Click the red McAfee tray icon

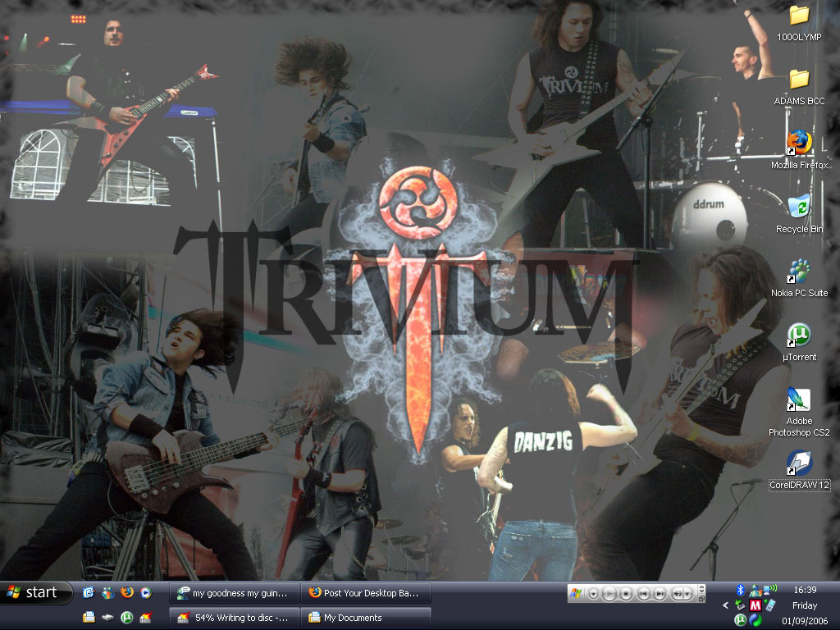coord(756,605)
